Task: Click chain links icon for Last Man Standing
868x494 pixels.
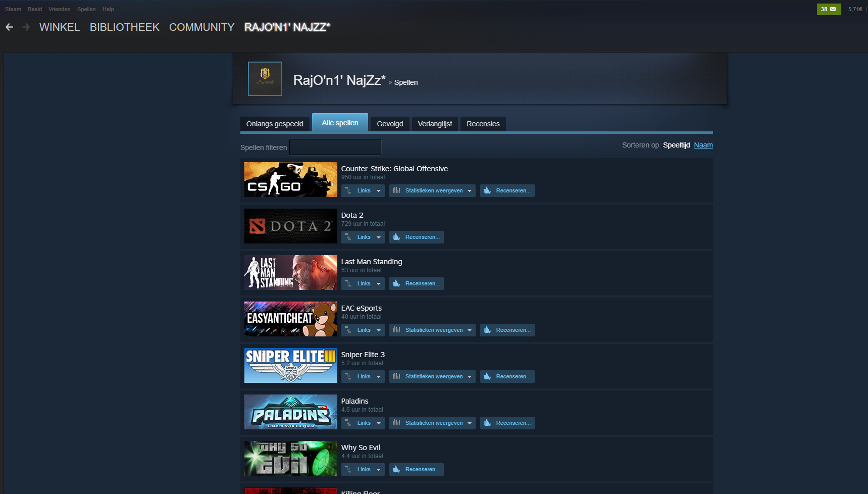Action: pyautogui.click(x=348, y=283)
